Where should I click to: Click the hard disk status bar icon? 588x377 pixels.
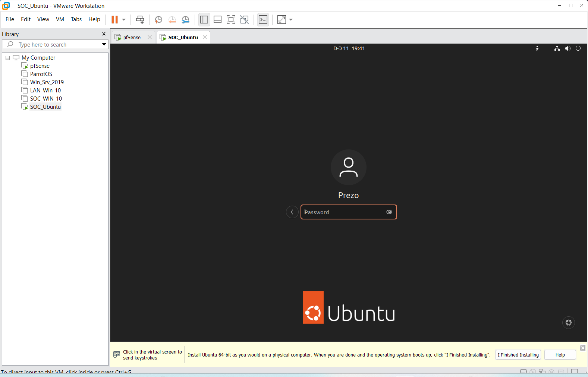coord(523,372)
